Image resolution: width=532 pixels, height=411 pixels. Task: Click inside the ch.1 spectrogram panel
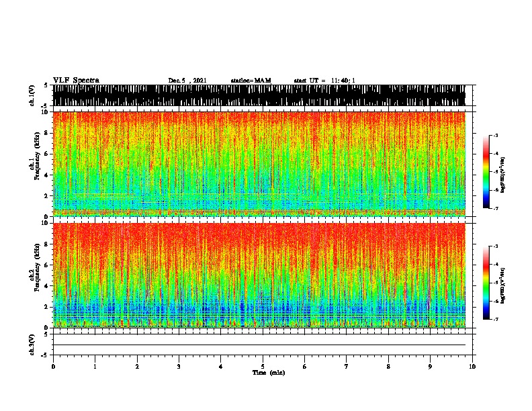(259, 164)
